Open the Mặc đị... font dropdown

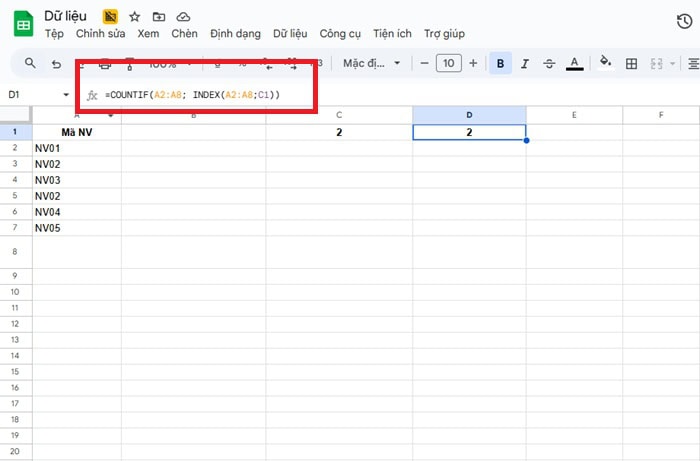coord(371,63)
